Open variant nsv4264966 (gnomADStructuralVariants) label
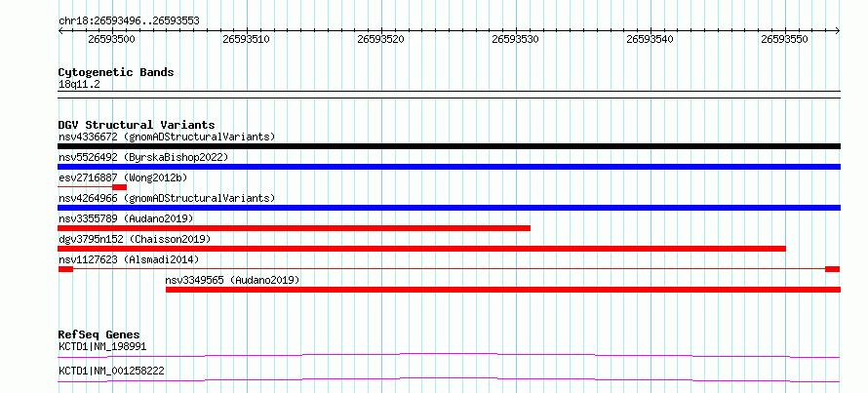Image resolution: width=868 pixels, height=393 pixels. [167, 198]
